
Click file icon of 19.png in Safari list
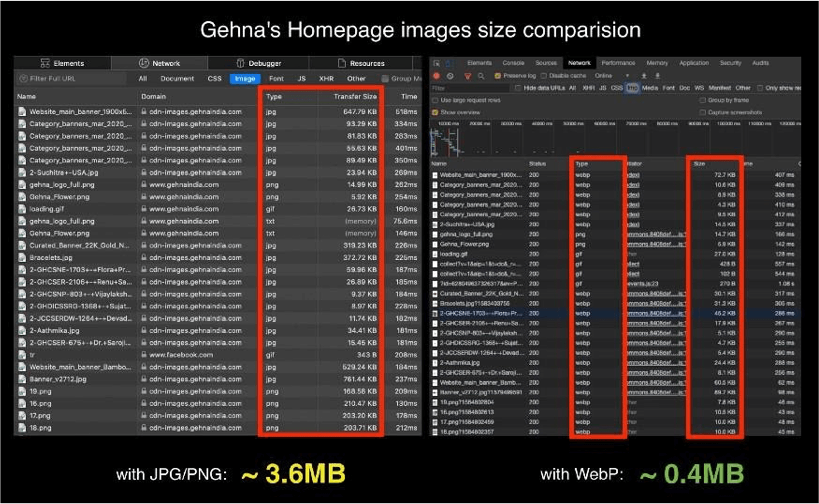pyautogui.click(x=22, y=391)
